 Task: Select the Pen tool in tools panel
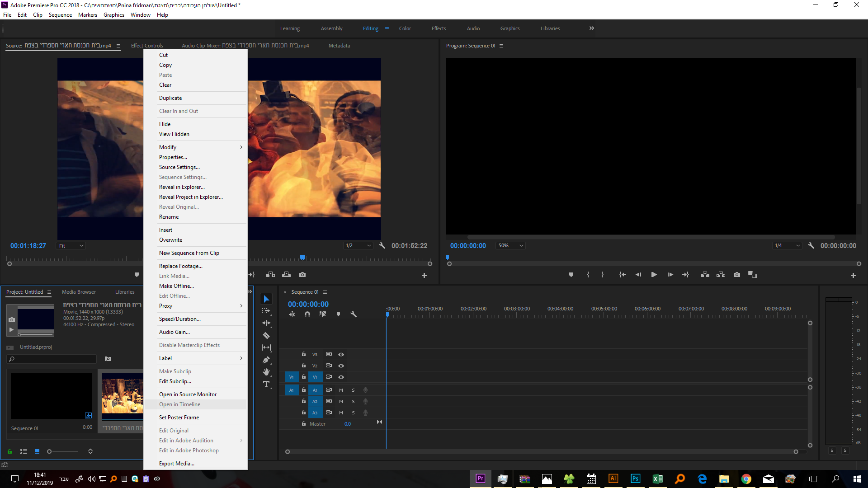(x=266, y=360)
